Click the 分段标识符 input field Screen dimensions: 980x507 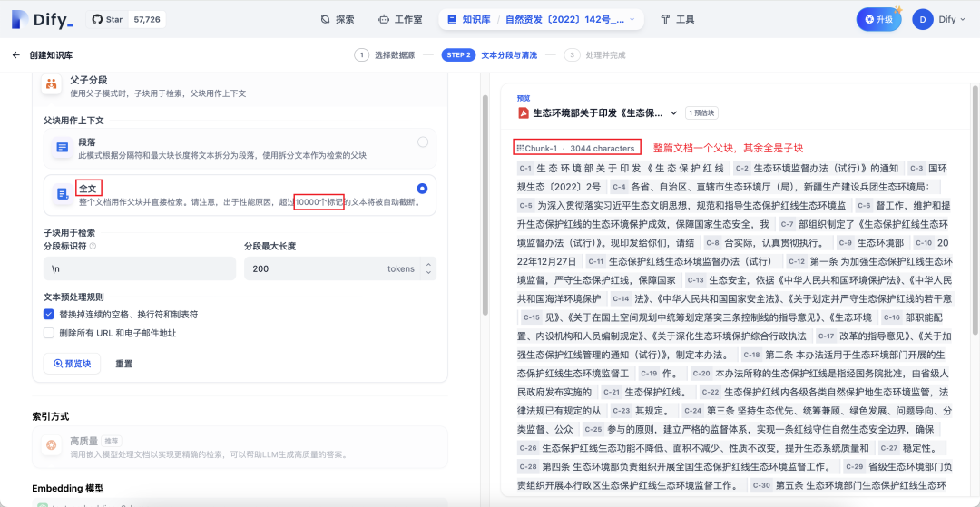tap(140, 268)
